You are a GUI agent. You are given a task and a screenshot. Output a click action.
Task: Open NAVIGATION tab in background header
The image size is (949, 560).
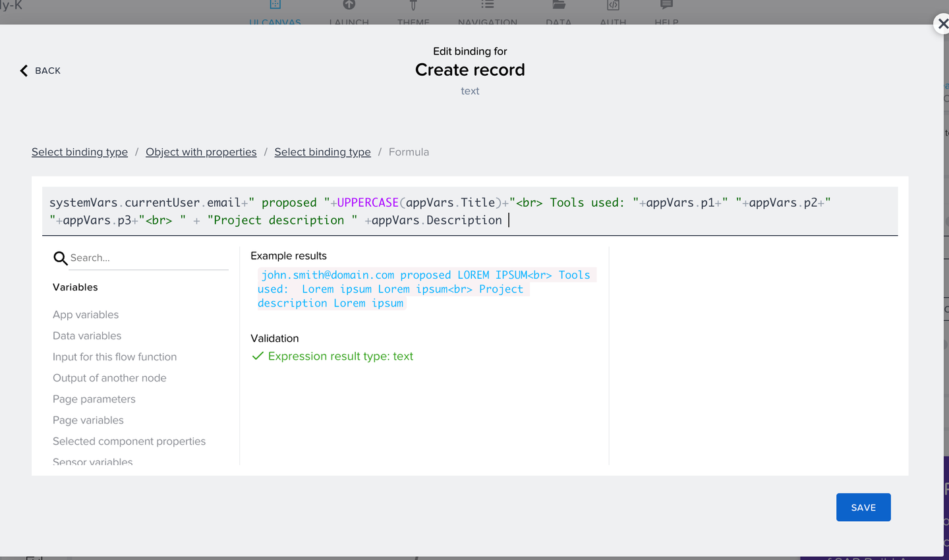tap(488, 13)
